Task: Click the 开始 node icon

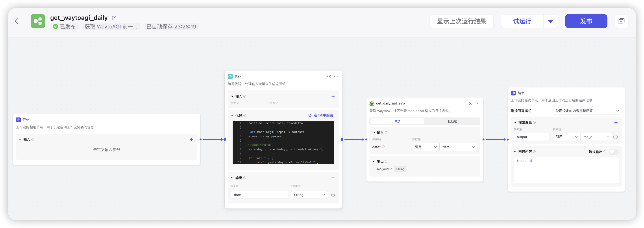Action: click(18, 120)
